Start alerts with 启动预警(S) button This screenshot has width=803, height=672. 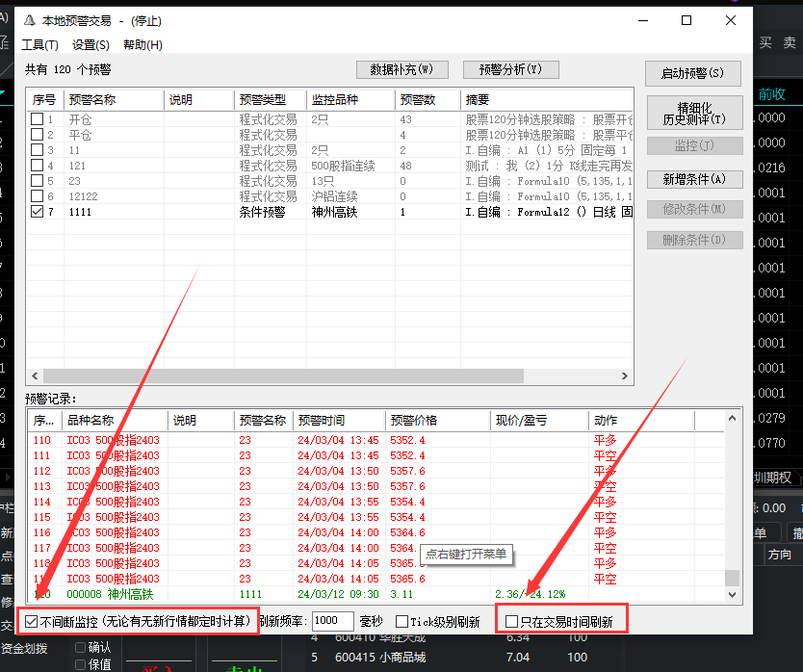click(x=693, y=73)
